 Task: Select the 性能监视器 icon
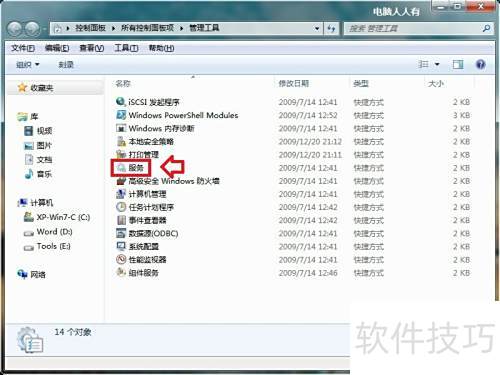[x=120, y=259]
